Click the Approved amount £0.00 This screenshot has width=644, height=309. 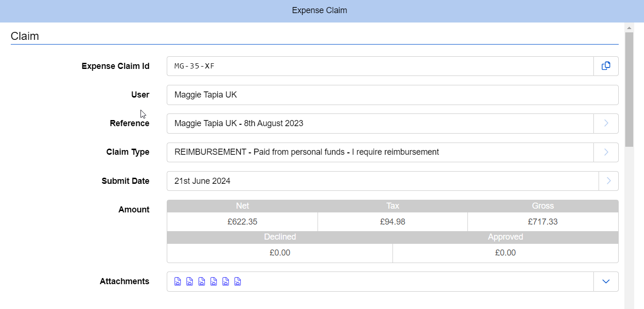point(505,253)
